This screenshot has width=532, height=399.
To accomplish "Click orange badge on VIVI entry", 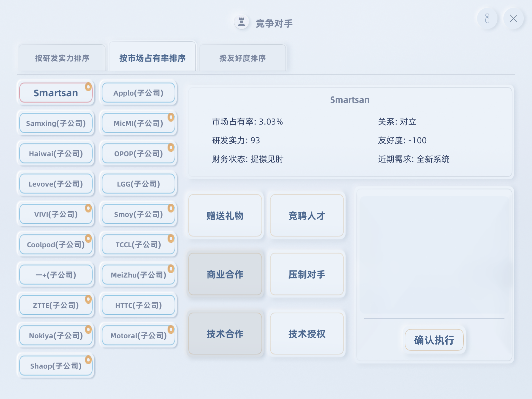I will [x=88, y=208].
